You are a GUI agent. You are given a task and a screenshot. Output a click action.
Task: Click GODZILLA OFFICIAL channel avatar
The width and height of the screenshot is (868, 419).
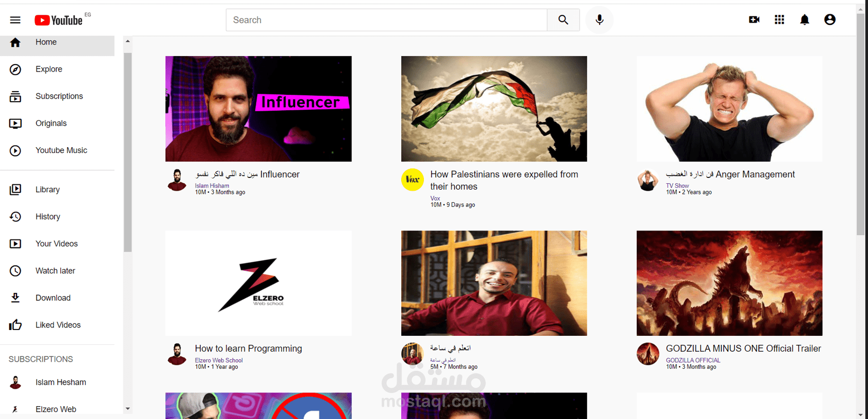coord(648,354)
